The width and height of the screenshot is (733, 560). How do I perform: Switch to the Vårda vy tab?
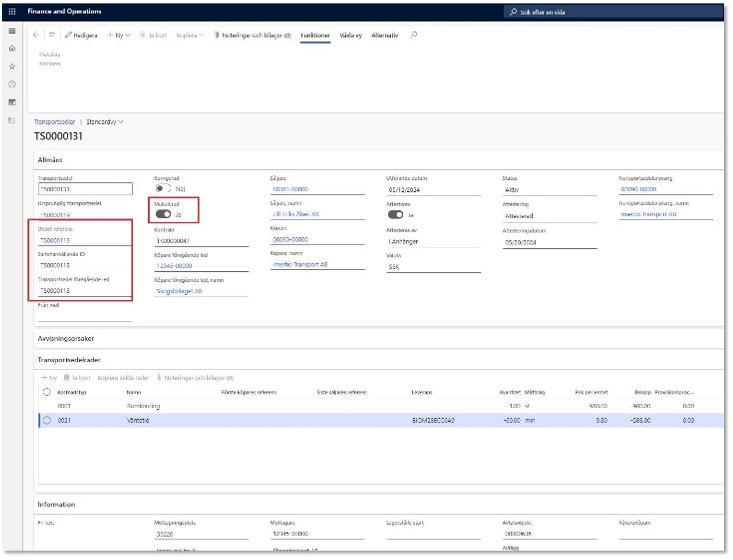[351, 35]
